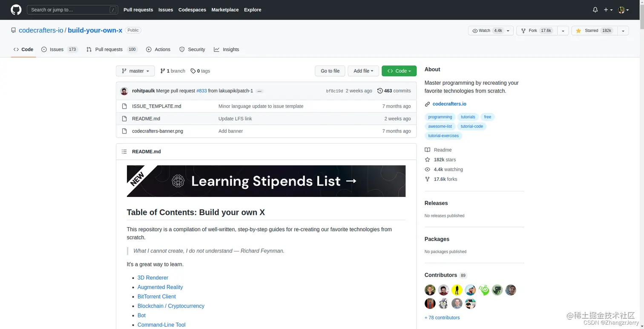Open pull request #833 link
The height and width of the screenshot is (329, 644).
[201, 91]
